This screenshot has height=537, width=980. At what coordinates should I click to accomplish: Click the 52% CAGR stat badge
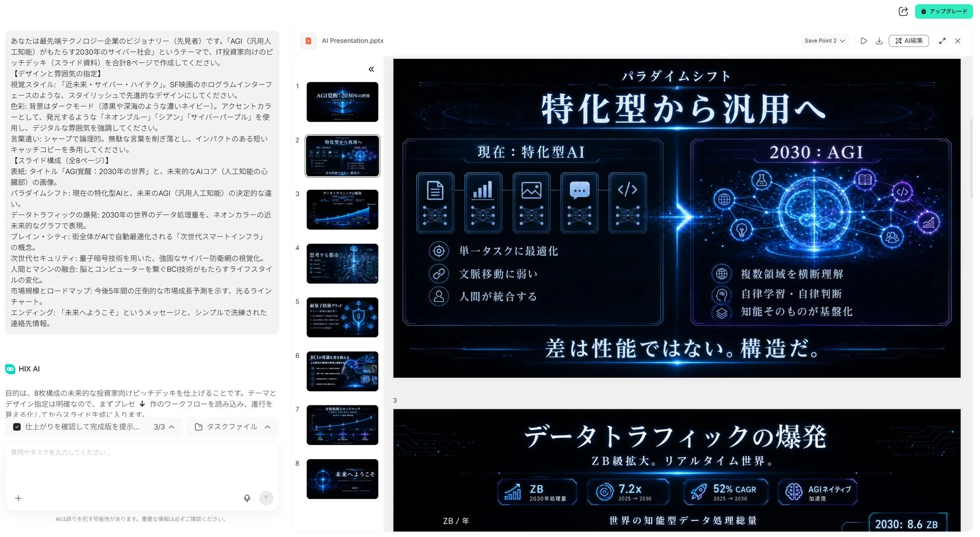point(725,492)
